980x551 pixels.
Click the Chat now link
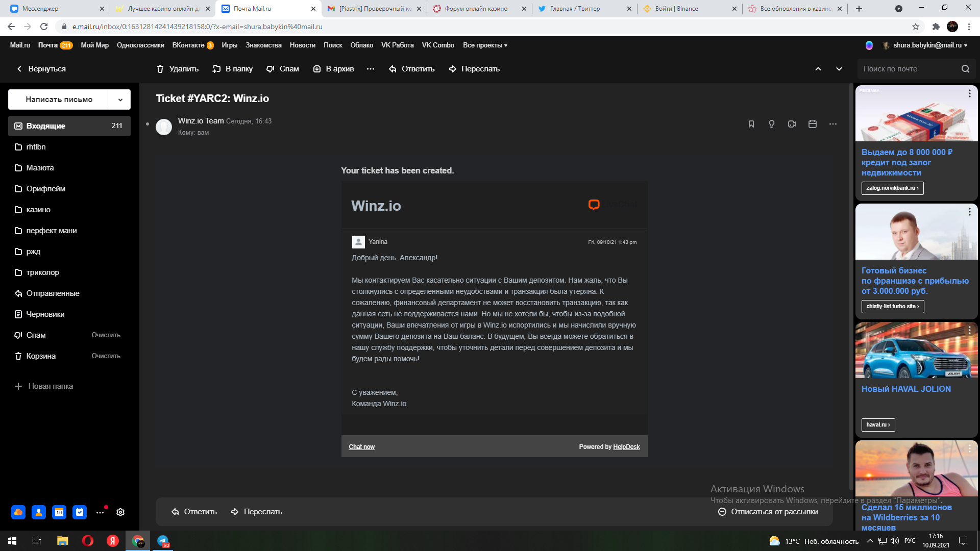[x=361, y=447]
